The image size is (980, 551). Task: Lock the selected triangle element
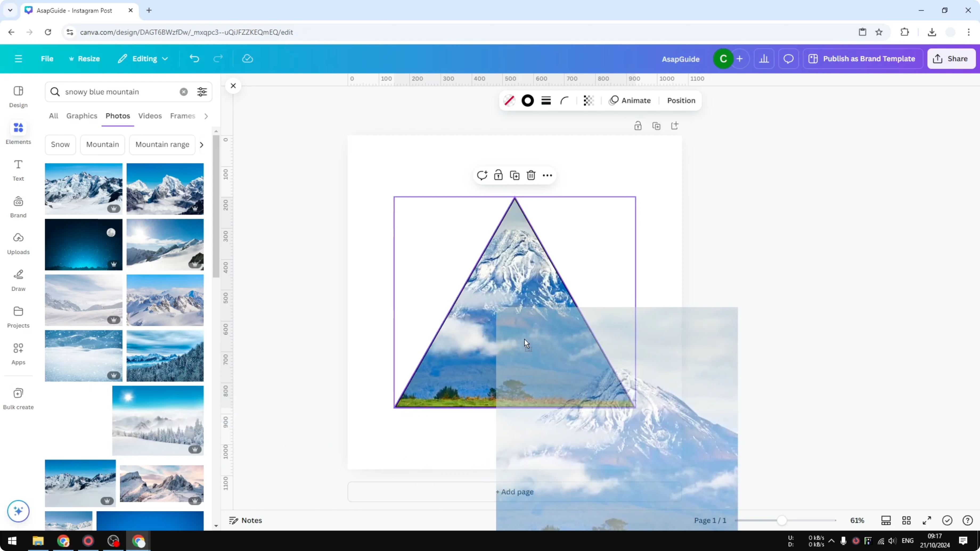tap(498, 175)
